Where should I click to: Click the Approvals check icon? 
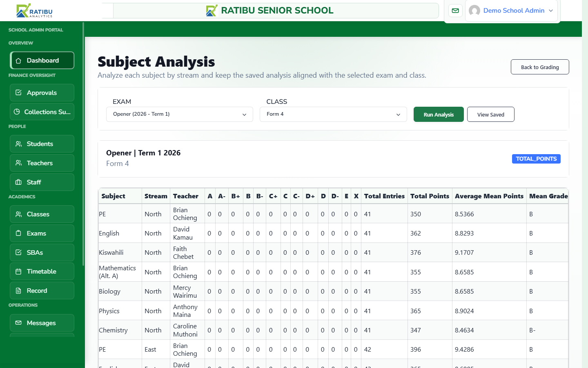[18, 93]
